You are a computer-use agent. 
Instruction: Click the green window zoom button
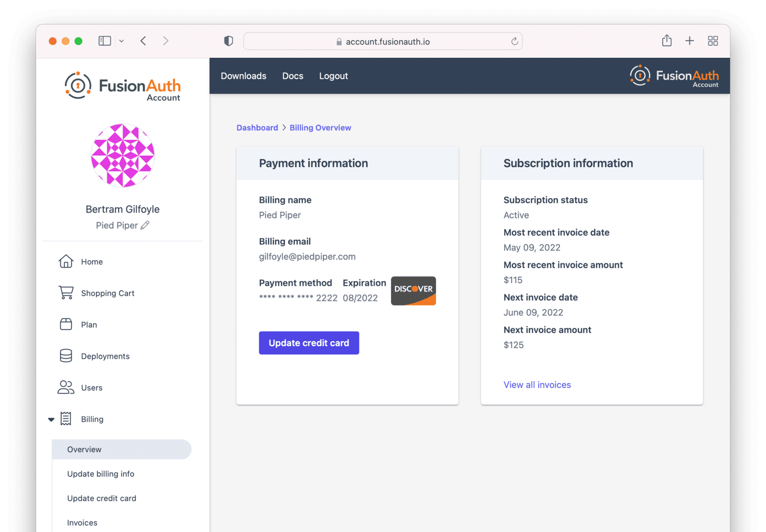coord(79,41)
